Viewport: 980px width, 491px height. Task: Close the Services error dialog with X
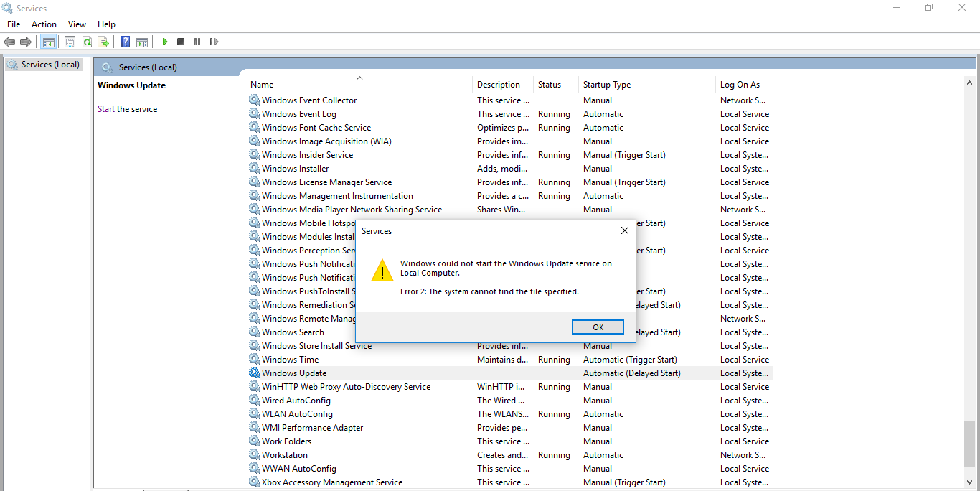[x=624, y=231]
